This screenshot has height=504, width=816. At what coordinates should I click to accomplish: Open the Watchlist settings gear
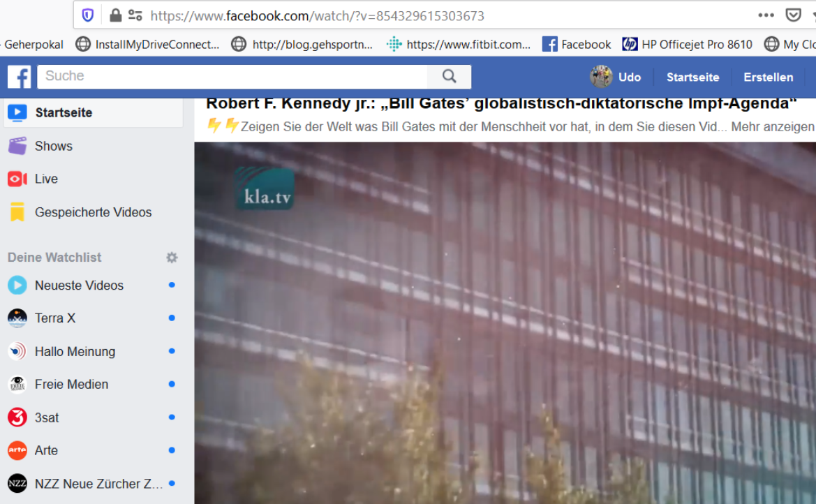tap(172, 257)
